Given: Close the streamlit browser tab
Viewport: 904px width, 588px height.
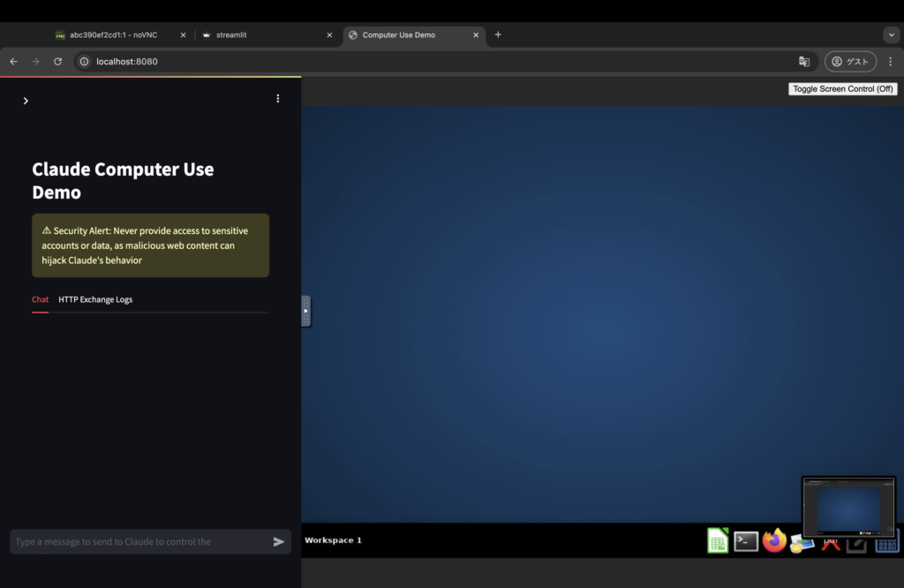Looking at the screenshot, I should [330, 35].
